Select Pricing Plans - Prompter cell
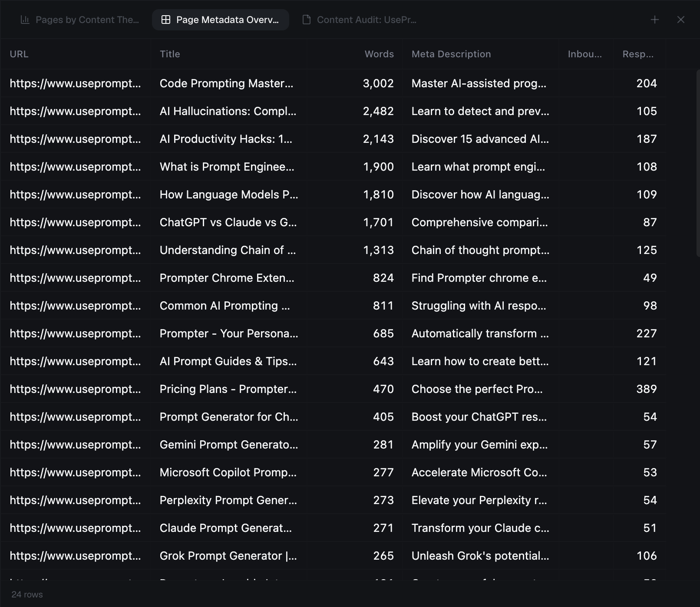 [228, 389]
